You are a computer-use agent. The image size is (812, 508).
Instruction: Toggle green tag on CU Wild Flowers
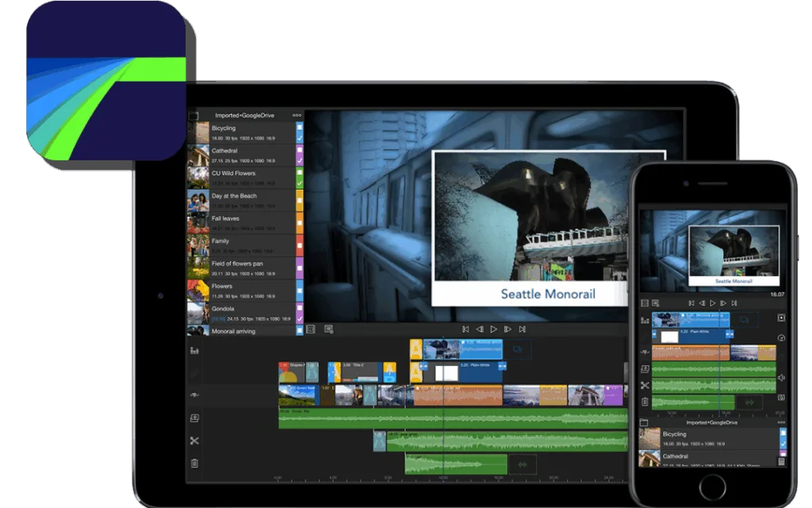click(299, 178)
